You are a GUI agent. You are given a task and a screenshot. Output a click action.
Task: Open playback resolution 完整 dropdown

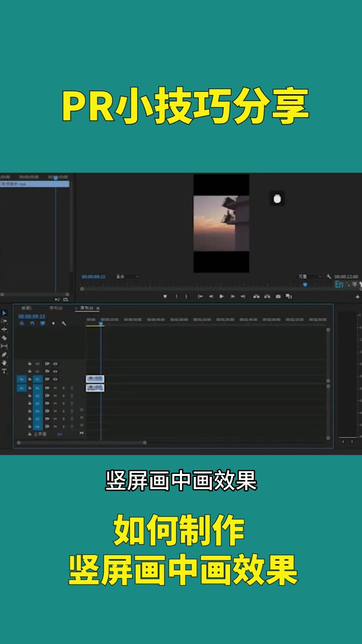point(310,276)
